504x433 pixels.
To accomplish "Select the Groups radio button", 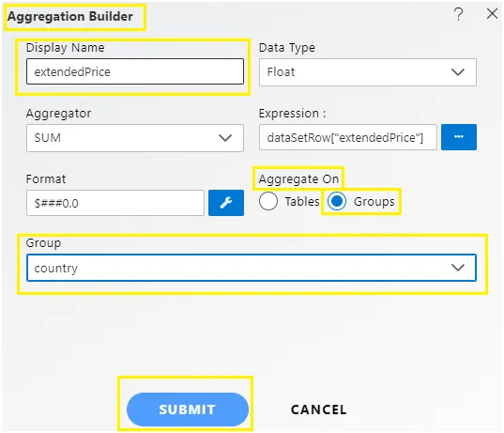I will (337, 201).
